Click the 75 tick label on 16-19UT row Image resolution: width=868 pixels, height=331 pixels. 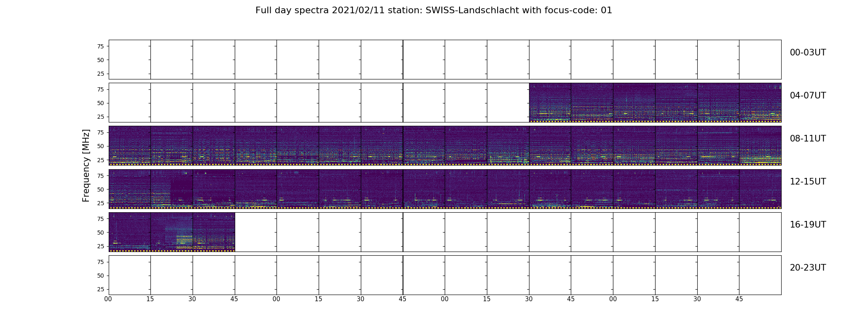pyautogui.click(x=100, y=219)
